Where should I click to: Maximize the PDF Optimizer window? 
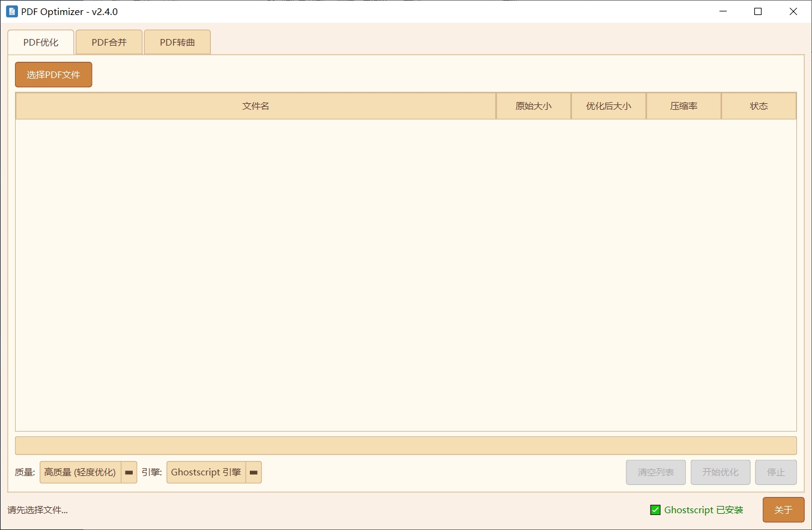(758, 11)
